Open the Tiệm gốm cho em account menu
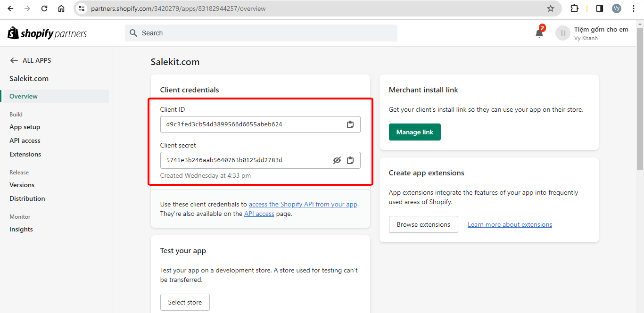The width and height of the screenshot is (644, 313). (x=592, y=33)
